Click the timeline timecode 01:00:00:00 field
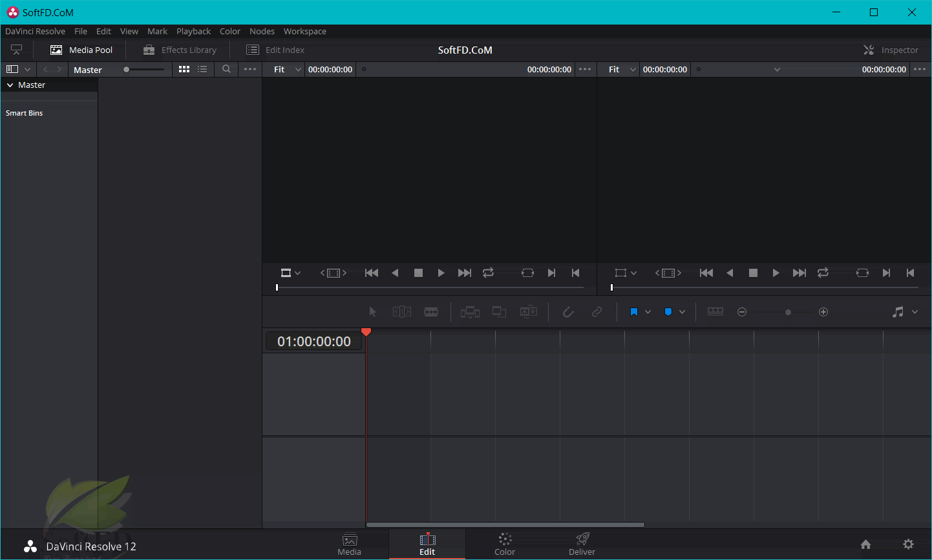The image size is (932, 560). [x=314, y=341]
